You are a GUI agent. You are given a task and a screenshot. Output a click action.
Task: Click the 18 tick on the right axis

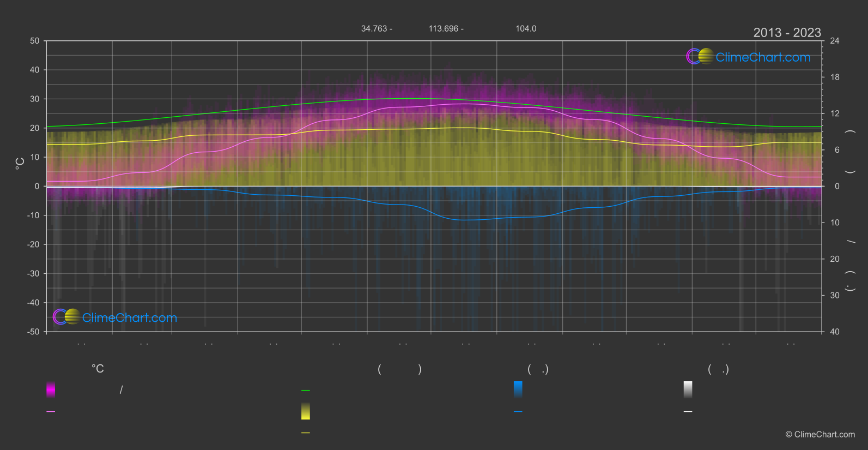tap(835, 77)
